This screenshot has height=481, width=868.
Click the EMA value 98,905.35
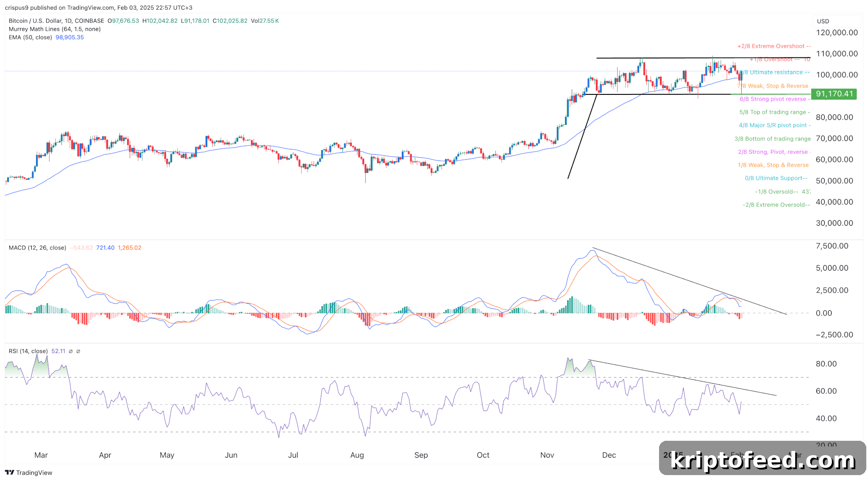pyautogui.click(x=70, y=37)
